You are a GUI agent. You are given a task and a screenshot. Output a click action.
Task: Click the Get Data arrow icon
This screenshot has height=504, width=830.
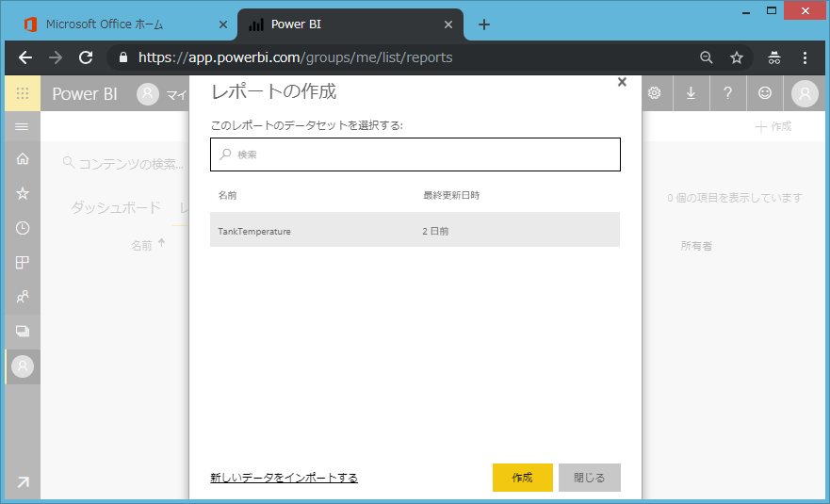[x=23, y=481]
